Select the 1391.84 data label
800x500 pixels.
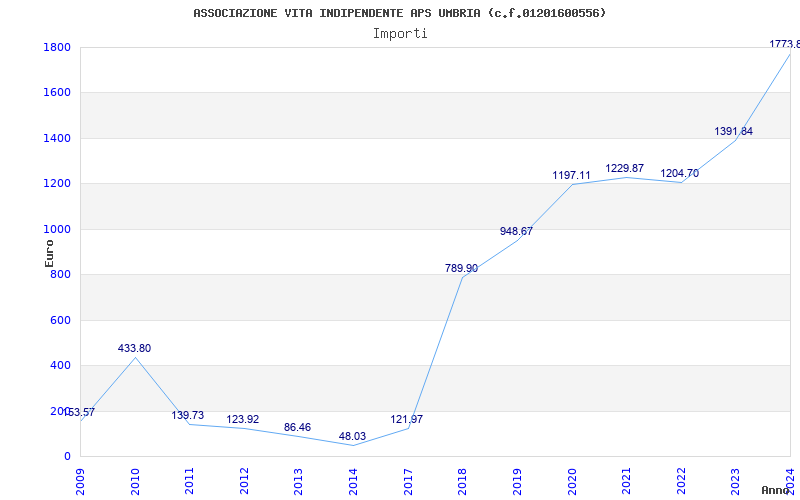tap(733, 132)
